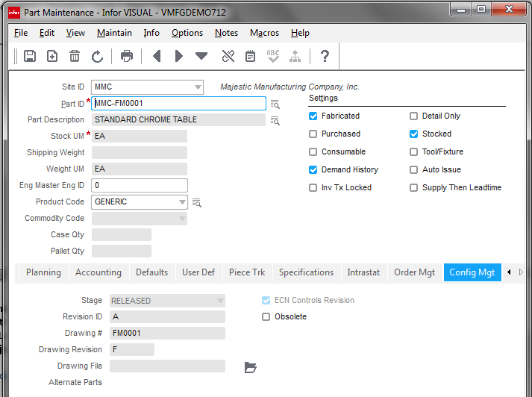Viewport: 532px width, 397px height.
Task: Toggle the Demand History checkbox
Action: 313,169
